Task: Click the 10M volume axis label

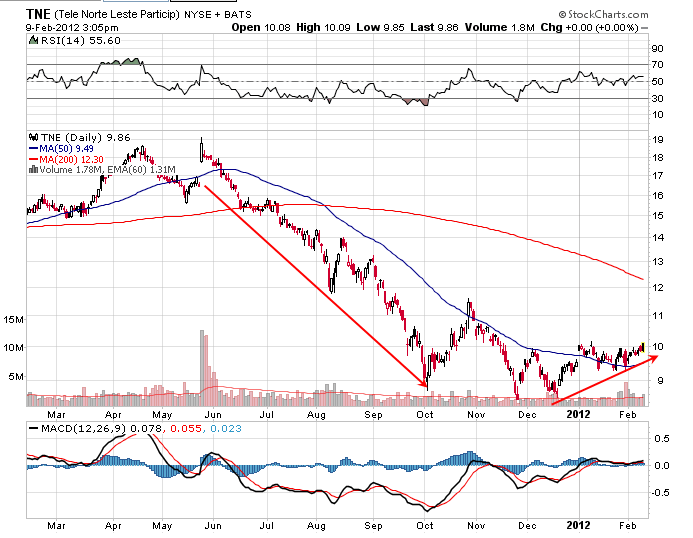Action: (x=14, y=347)
